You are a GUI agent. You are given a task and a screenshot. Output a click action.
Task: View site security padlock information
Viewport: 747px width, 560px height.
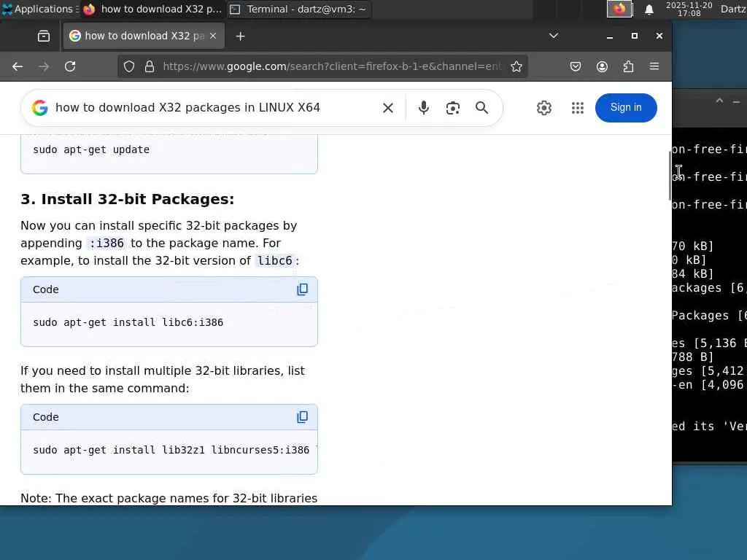[x=150, y=66]
